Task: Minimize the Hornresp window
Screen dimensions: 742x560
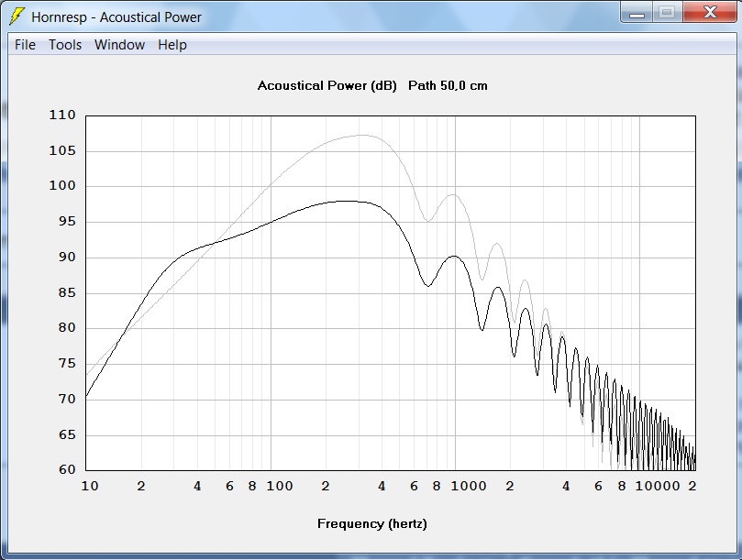Action: coord(637,13)
